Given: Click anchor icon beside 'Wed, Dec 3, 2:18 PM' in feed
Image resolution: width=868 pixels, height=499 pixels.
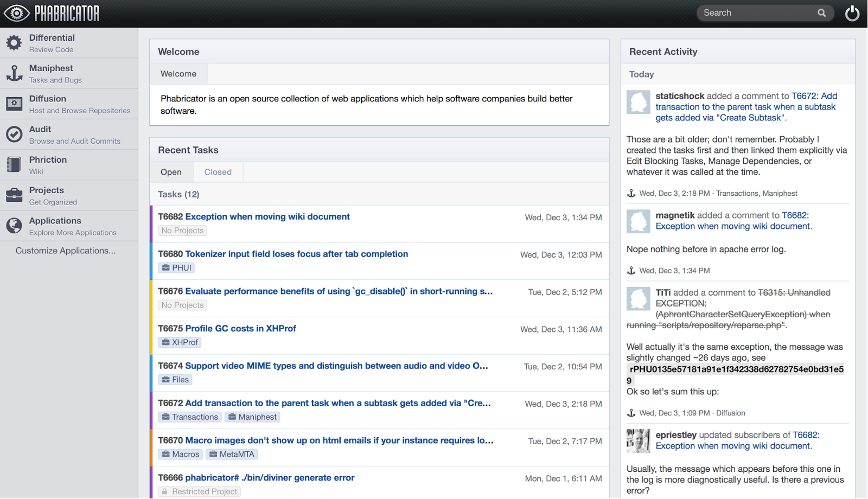Looking at the screenshot, I should point(631,193).
